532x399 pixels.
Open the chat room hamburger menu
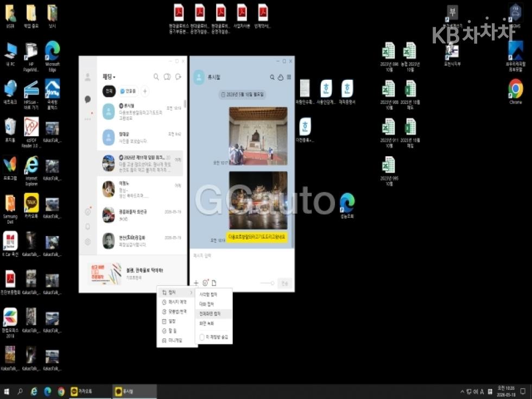[x=289, y=77]
